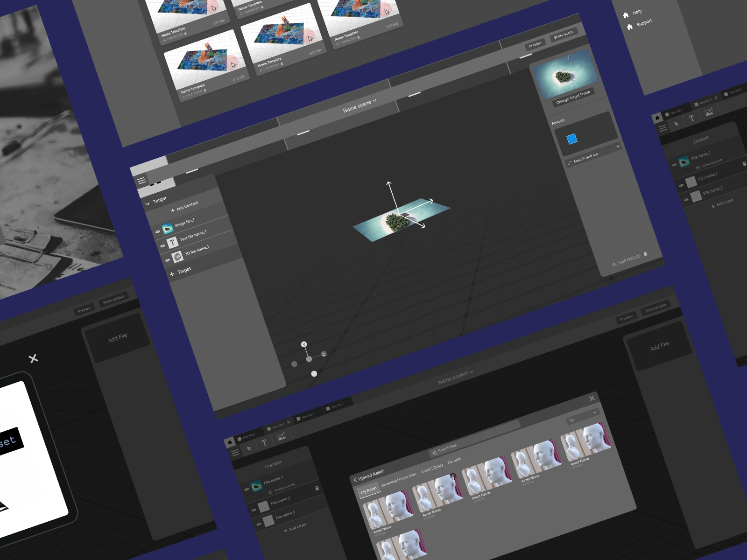This screenshot has width=747, height=560.
Task: Click Share project in bottom-left screen
Action: coord(113,300)
